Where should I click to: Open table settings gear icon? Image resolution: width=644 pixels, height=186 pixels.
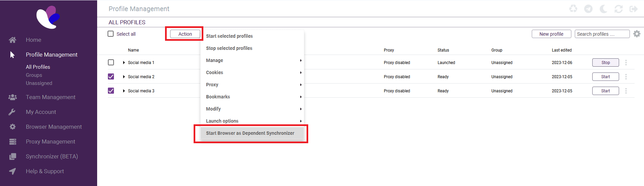tap(637, 34)
